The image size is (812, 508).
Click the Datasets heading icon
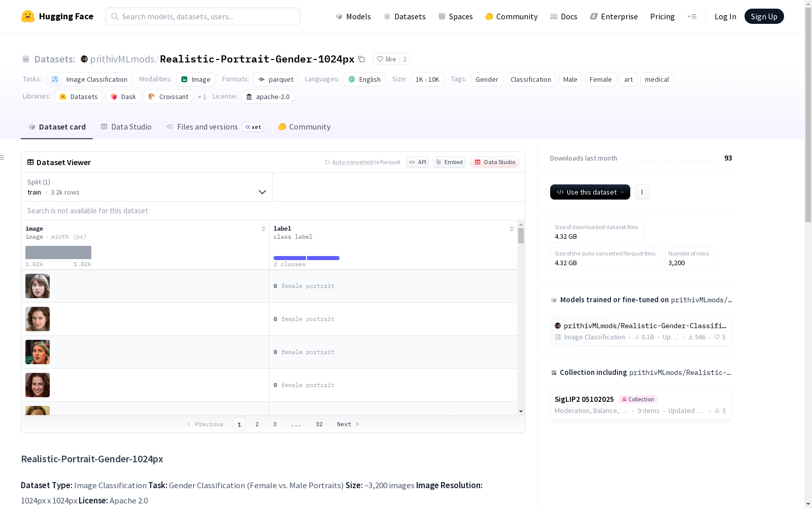coord(26,59)
